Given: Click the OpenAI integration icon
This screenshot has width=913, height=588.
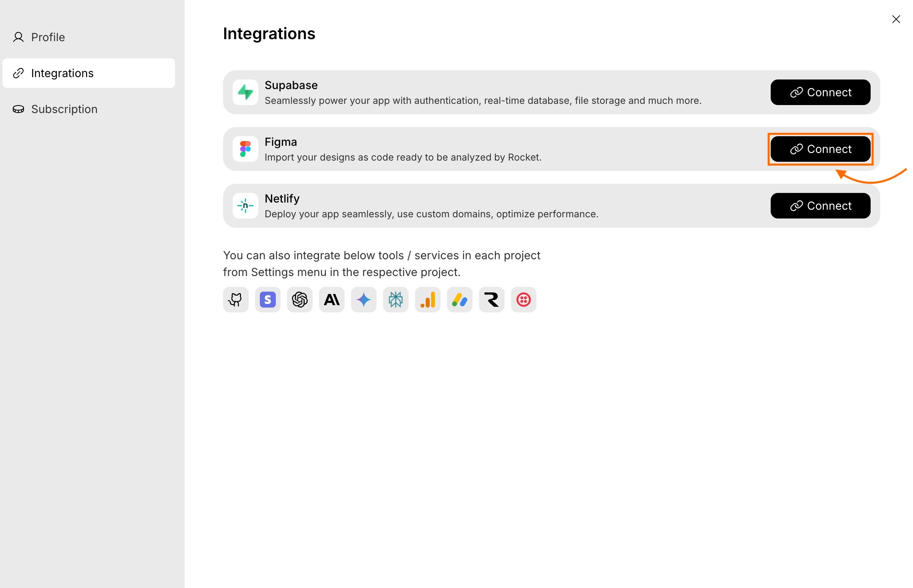Looking at the screenshot, I should point(299,300).
